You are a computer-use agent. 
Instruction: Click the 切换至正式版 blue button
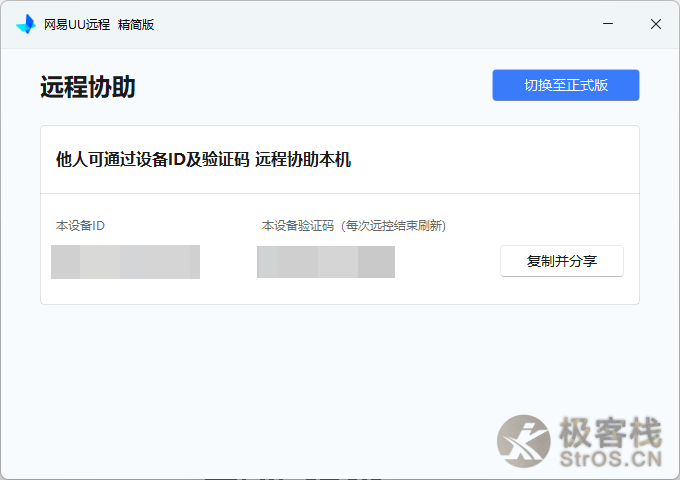click(x=566, y=85)
